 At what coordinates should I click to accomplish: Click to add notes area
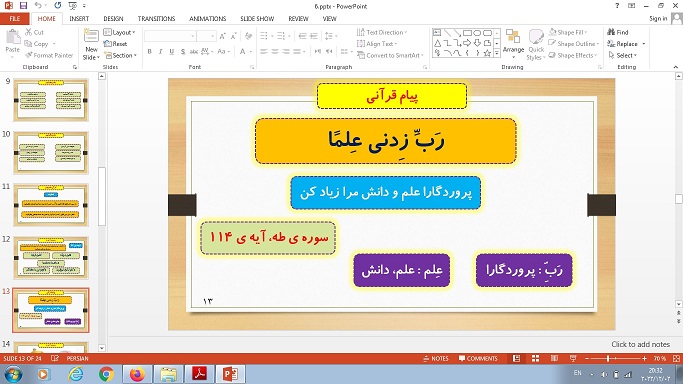pos(640,344)
